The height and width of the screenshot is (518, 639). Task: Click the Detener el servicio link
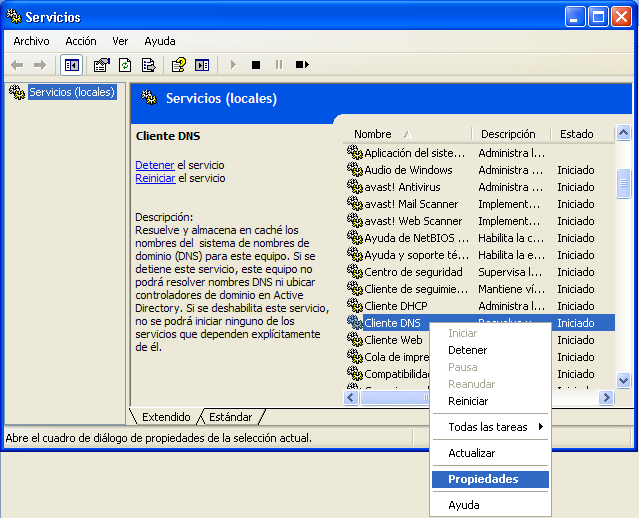click(155, 165)
